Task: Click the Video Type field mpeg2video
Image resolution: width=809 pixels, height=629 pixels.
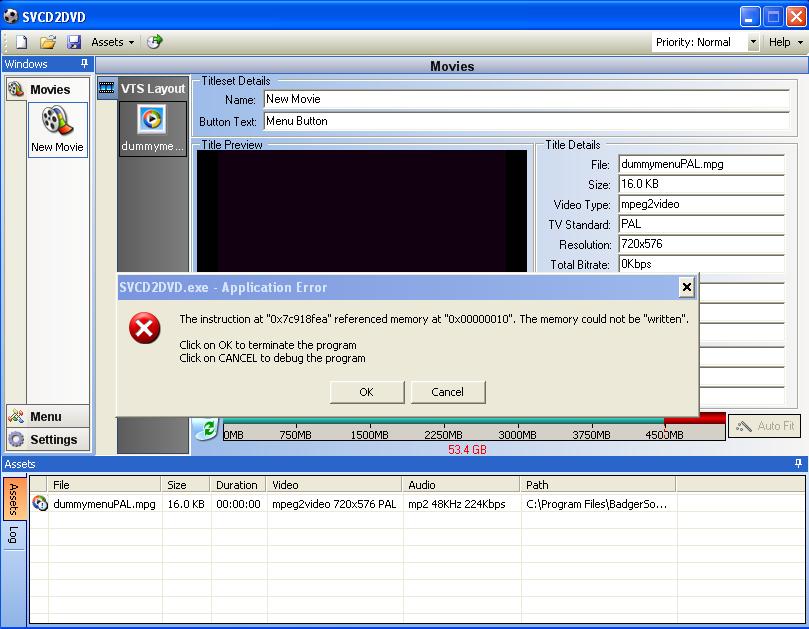Action: point(701,204)
